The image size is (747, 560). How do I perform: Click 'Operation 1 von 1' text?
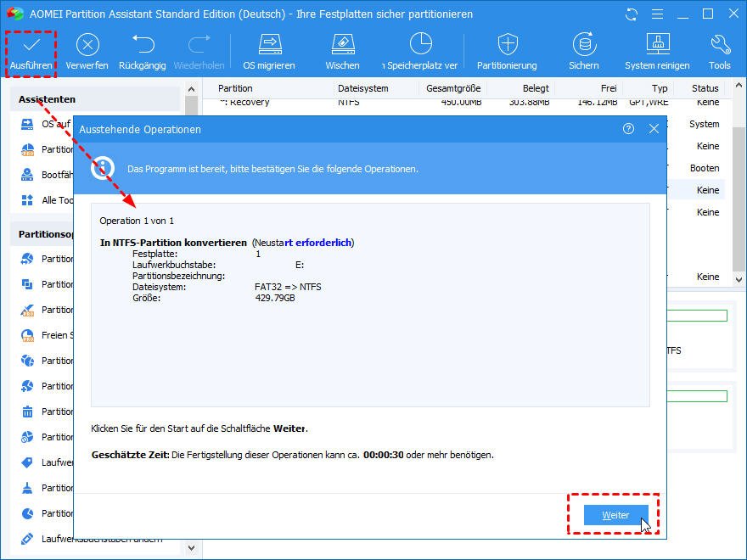pyautogui.click(x=137, y=221)
